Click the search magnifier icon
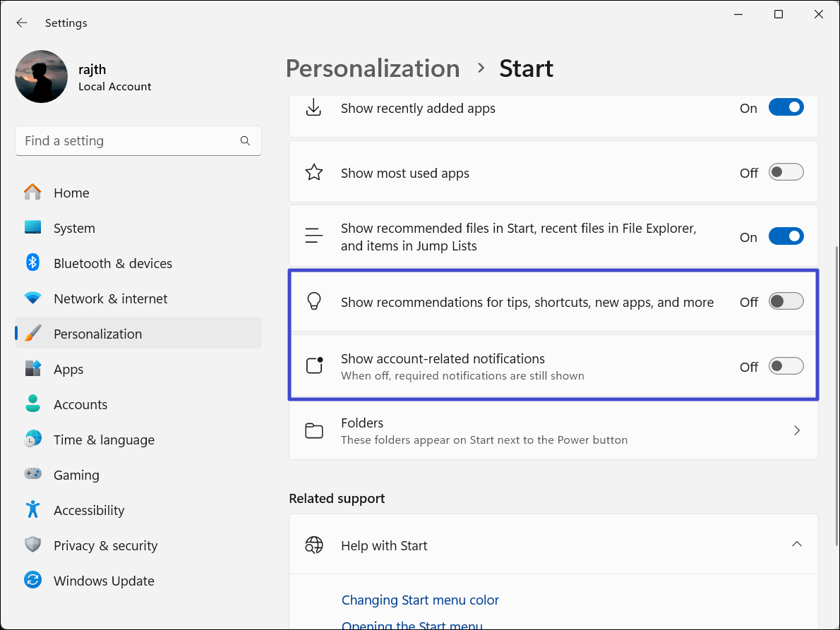 click(245, 141)
